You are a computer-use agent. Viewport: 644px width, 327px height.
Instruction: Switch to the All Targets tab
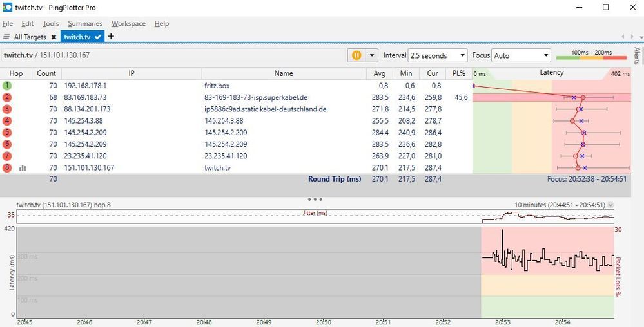tap(30, 37)
